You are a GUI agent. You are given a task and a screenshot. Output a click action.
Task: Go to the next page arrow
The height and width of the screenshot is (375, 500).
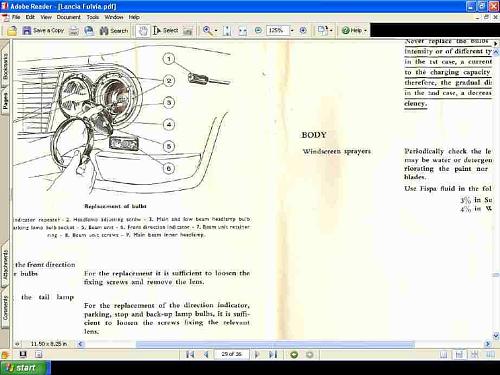coord(257,354)
